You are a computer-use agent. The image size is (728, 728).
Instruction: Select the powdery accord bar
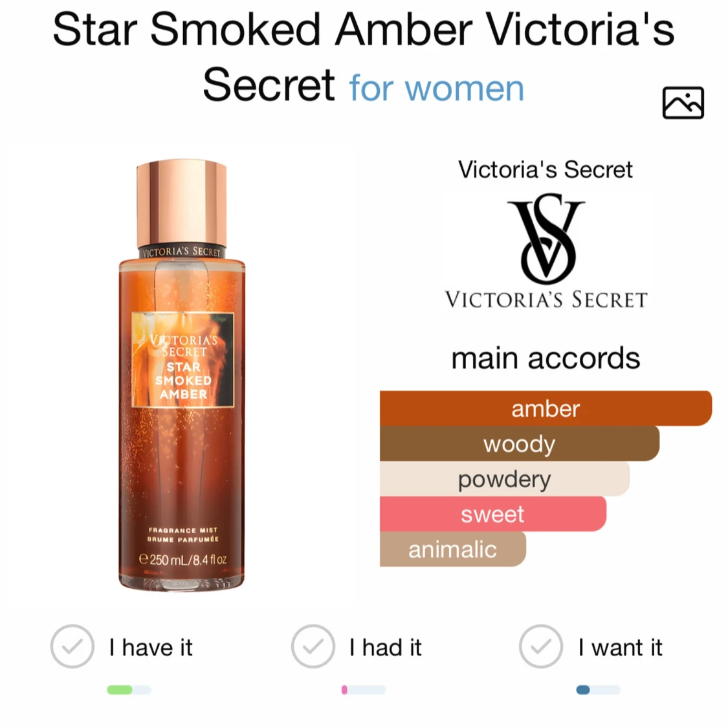pos(505,479)
